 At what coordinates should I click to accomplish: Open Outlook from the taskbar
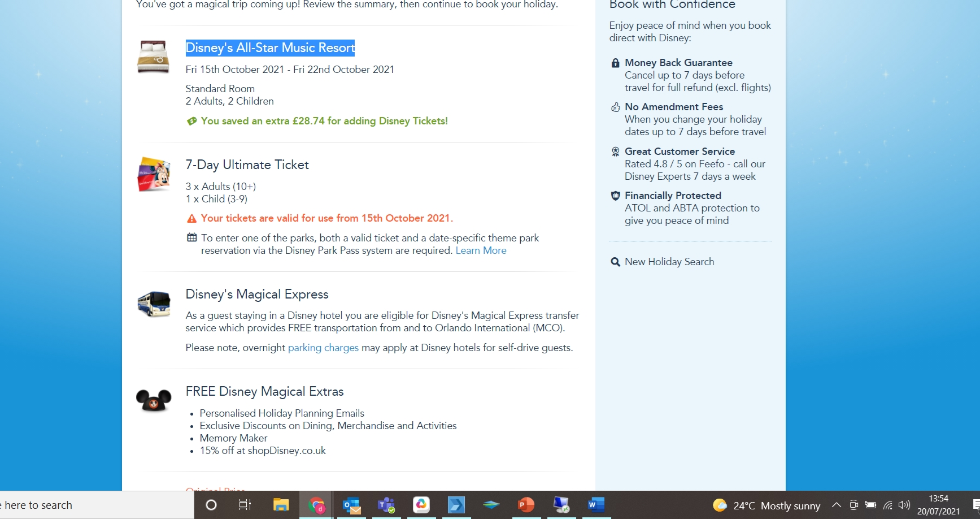pos(351,505)
